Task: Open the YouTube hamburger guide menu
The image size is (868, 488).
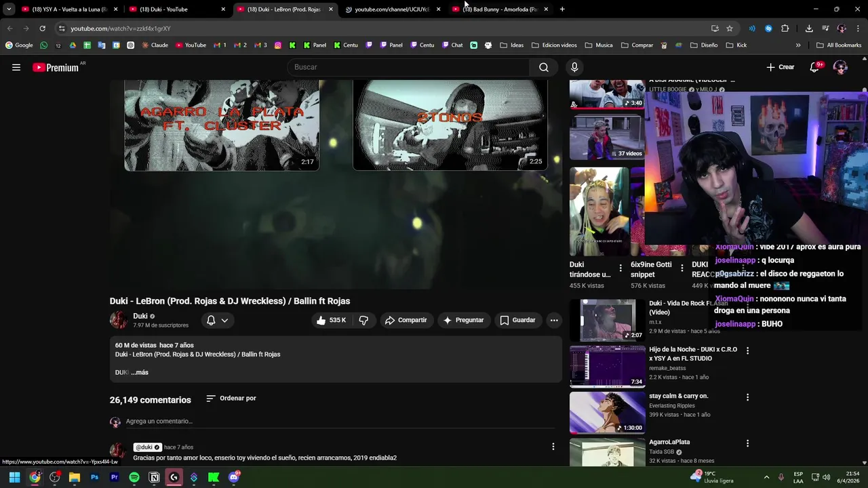Action: [x=16, y=67]
